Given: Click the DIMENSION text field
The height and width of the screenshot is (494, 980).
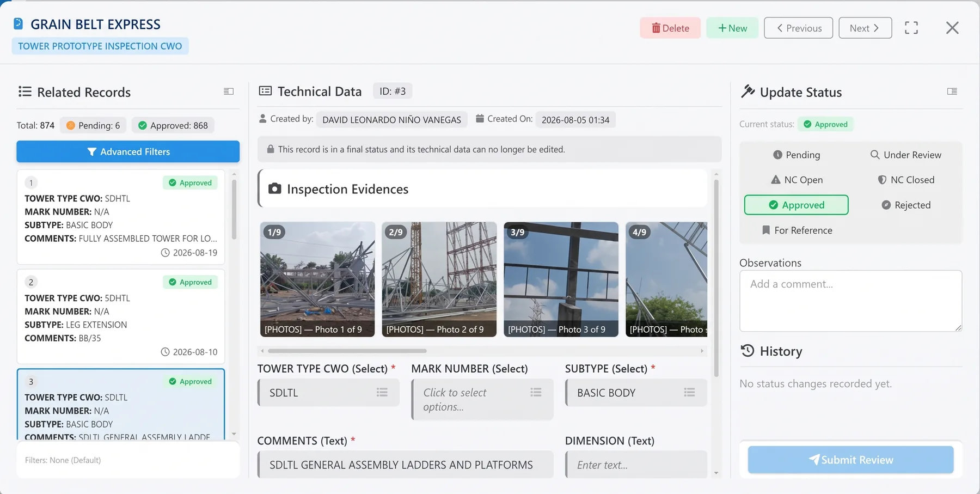Looking at the screenshot, I should click(636, 465).
